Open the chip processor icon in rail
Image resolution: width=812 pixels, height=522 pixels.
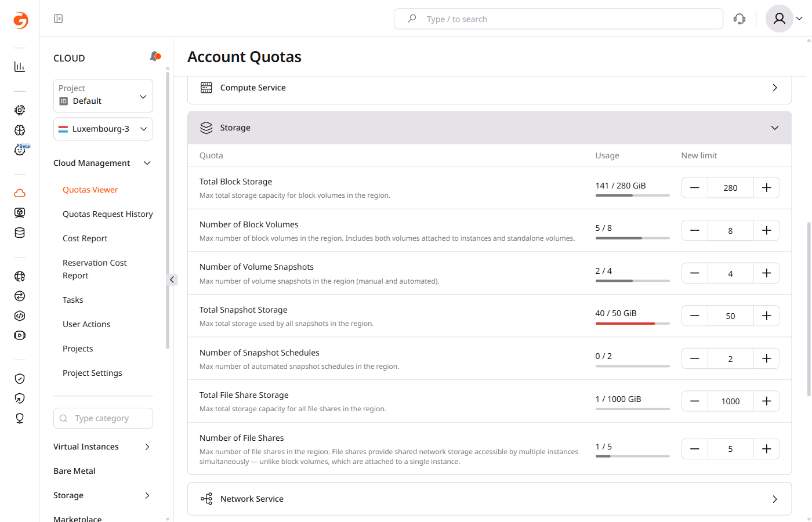(20, 110)
